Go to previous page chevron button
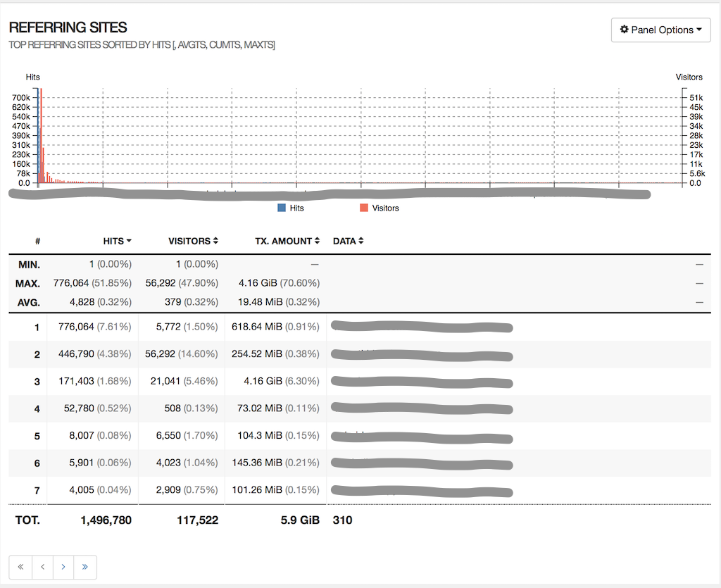721x588 pixels. coord(42,567)
